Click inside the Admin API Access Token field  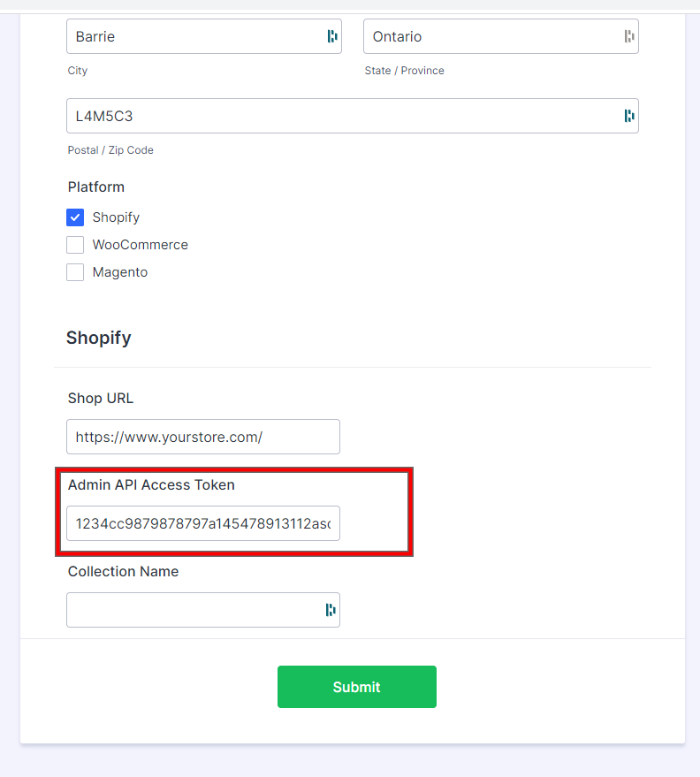click(203, 523)
